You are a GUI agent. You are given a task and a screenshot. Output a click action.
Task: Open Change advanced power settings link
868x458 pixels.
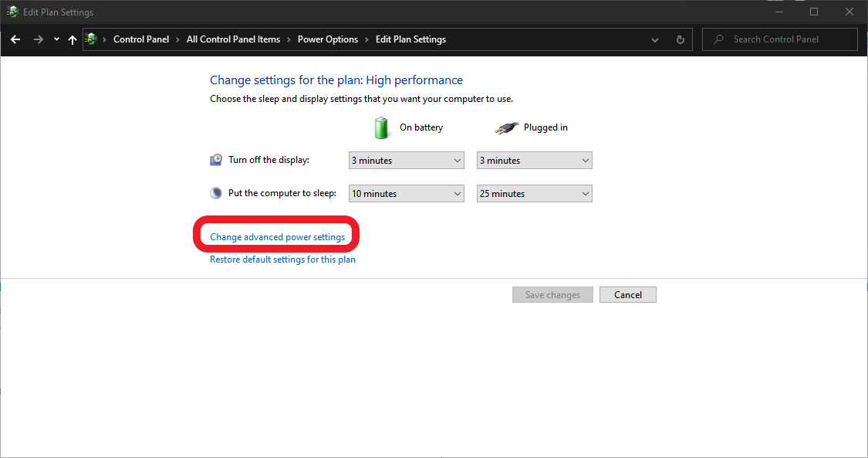pos(277,237)
